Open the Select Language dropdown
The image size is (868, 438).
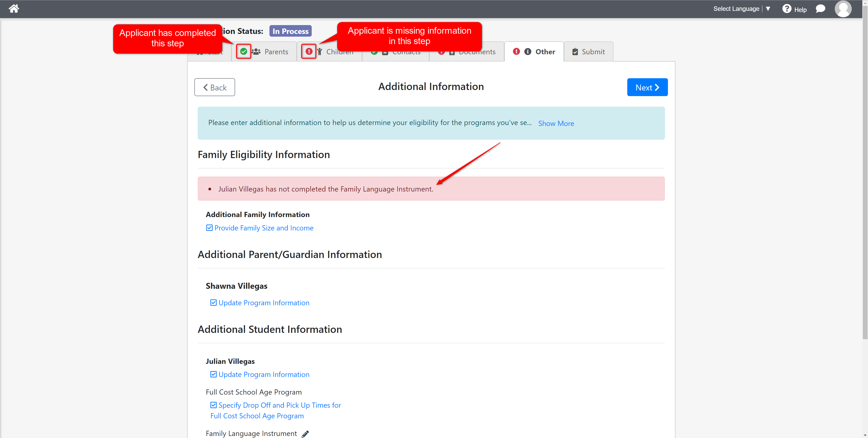tap(741, 9)
